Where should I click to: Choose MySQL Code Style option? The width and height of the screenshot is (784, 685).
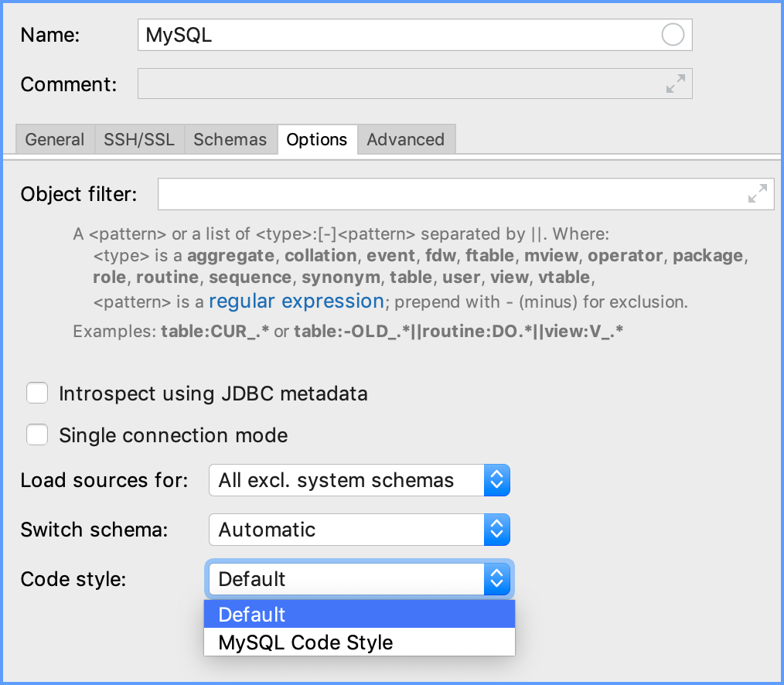(x=359, y=642)
